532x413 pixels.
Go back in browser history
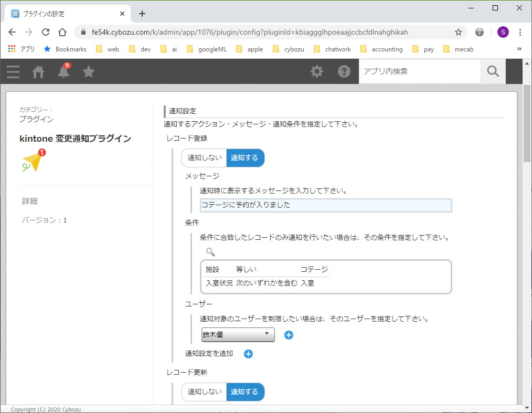(x=12, y=32)
